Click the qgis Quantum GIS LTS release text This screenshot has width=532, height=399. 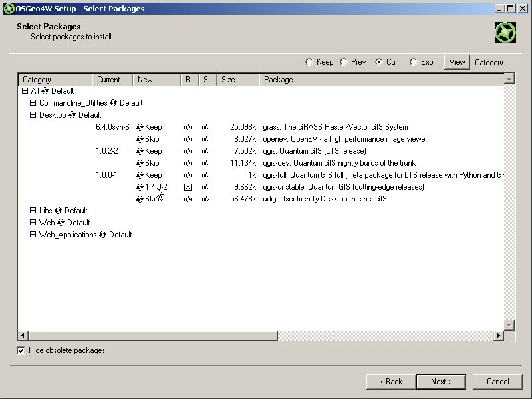(x=315, y=151)
